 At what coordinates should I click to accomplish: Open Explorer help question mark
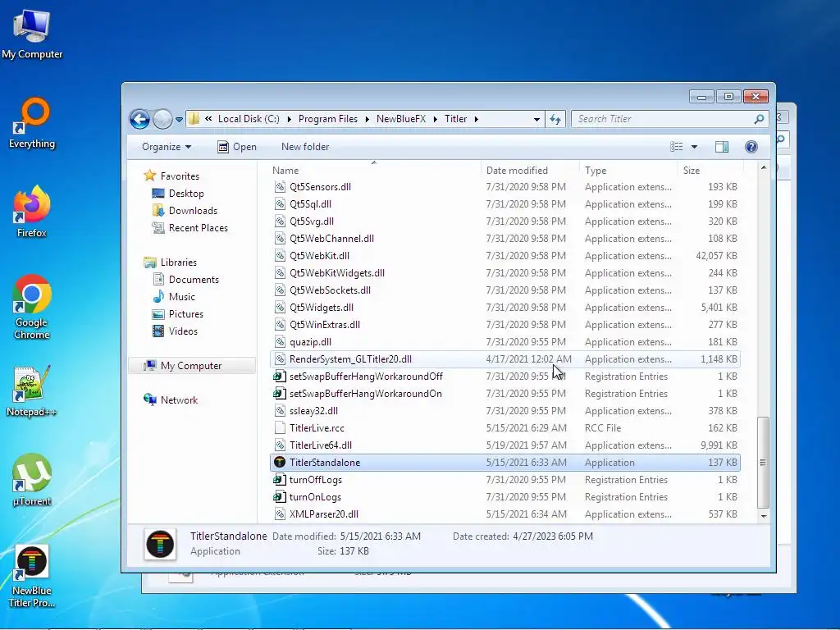click(x=751, y=147)
